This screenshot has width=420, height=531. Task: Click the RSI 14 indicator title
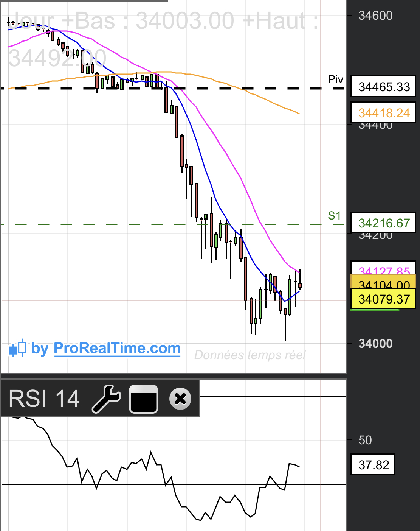click(x=44, y=399)
